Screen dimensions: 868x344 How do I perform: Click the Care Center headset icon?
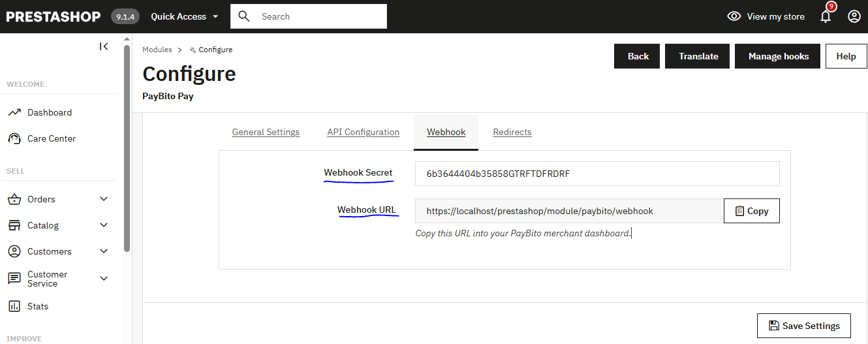click(14, 138)
